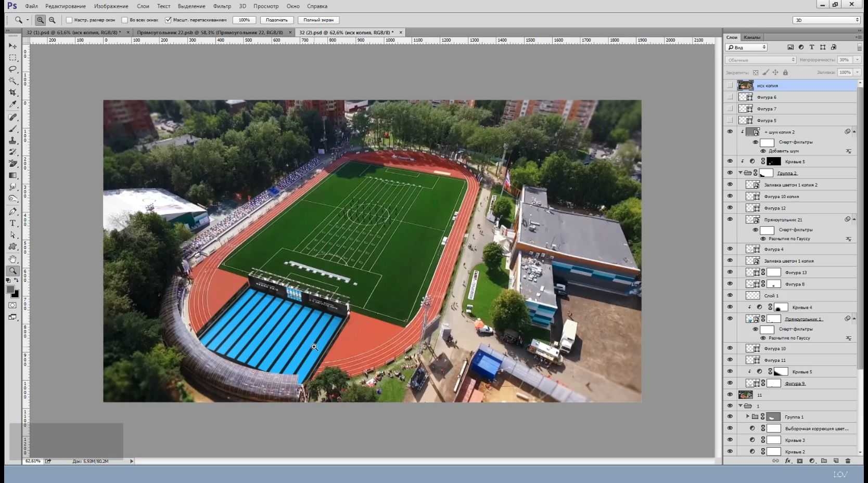The image size is (868, 483).
Task: Select the Clone Stamp tool
Action: click(12, 140)
